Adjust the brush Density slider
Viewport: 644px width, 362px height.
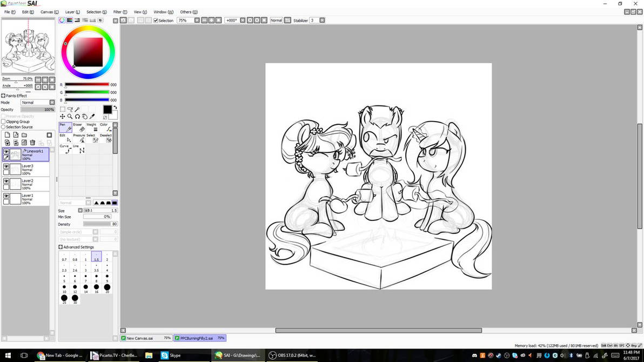click(x=100, y=224)
